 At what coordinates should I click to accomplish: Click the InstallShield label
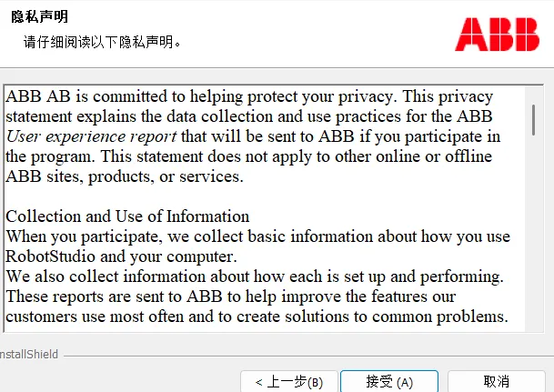point(28,354)
